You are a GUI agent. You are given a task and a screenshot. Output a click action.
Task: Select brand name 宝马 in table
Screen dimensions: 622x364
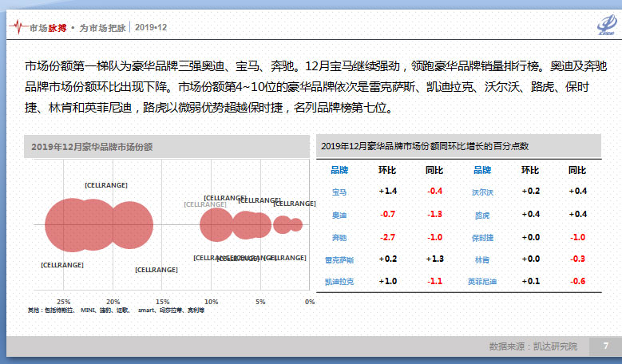point(339,192)
